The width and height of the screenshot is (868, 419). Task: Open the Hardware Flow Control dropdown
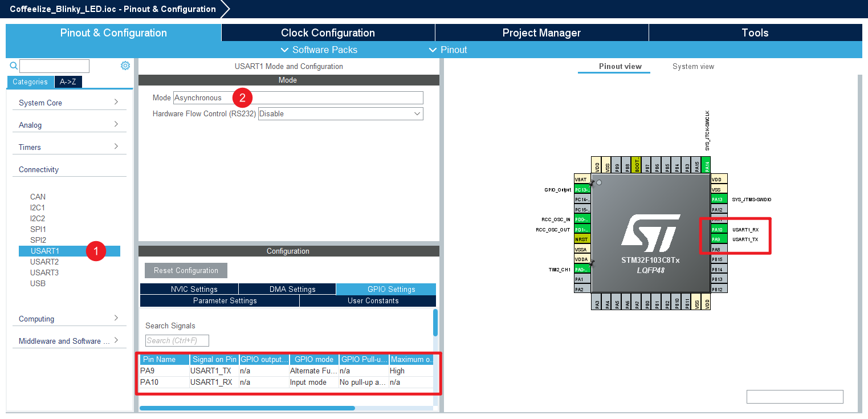[x=340, y=114]
